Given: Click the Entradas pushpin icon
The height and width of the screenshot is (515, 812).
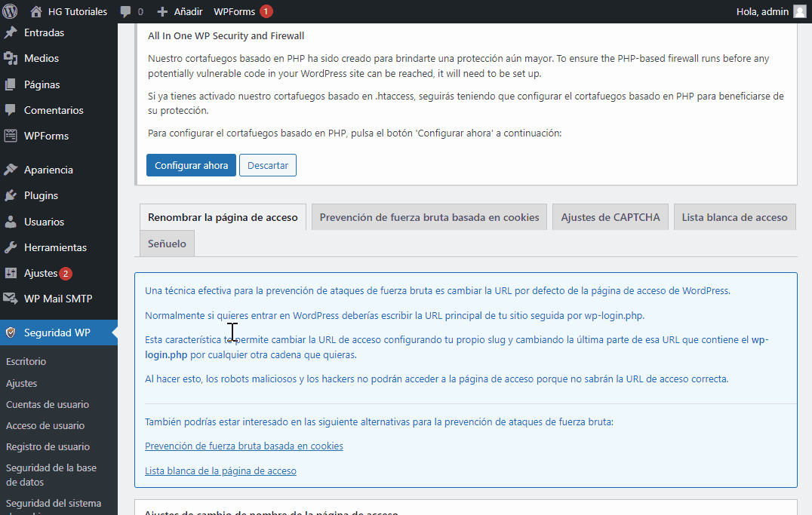Looking at the screenshot, I should click(x=11, y=32).
